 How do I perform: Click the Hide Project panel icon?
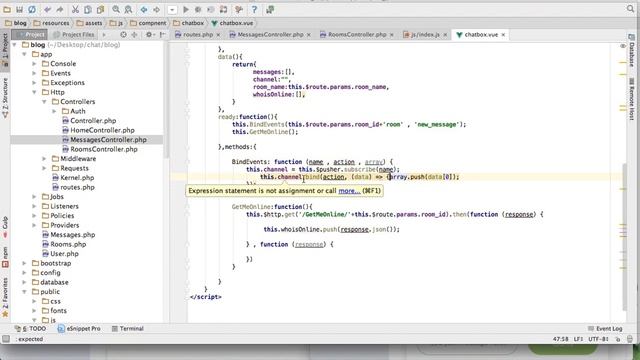pos(162,35)
